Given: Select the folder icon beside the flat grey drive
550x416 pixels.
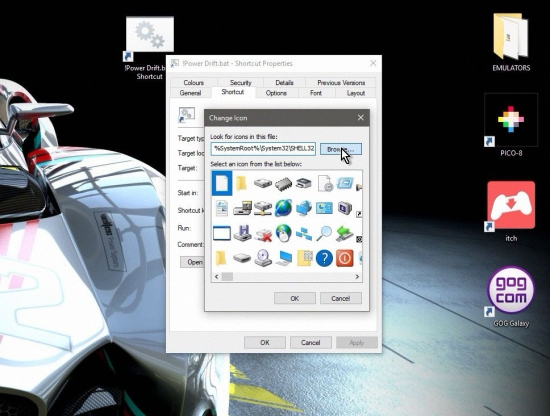Looking at the screenshot, I should [221, 259].
